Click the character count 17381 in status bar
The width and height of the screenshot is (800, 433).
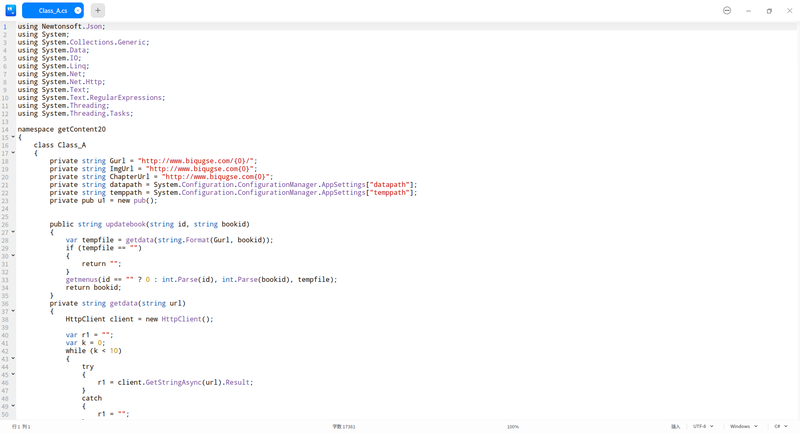coord(344,427)
